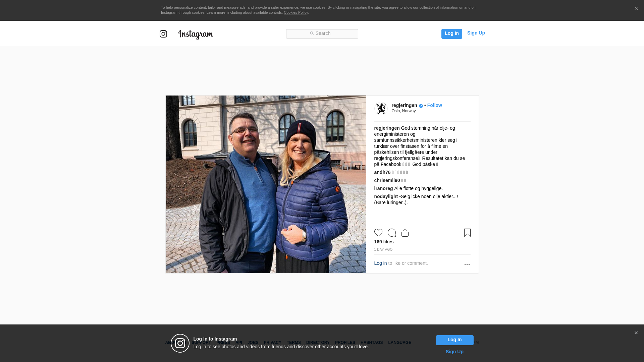Open the post photo of two people
This screenshot has width=644, height=362.
pos(266,184)
